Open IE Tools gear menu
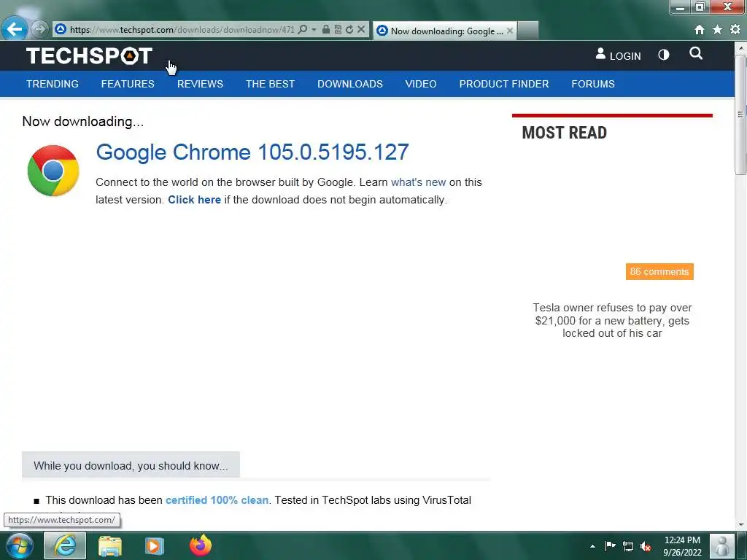The height and width of the screenshot is (560, 747). [x=735, y=29]
